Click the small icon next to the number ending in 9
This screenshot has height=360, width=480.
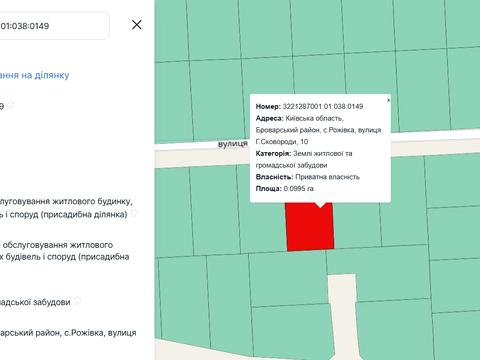[x=11, y=104]
